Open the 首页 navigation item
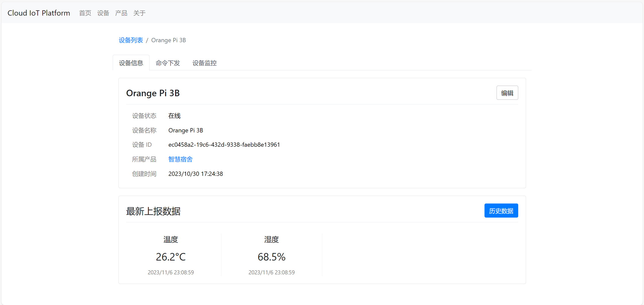Viewport: 644px width, 305px height. [x=85, y=13]
